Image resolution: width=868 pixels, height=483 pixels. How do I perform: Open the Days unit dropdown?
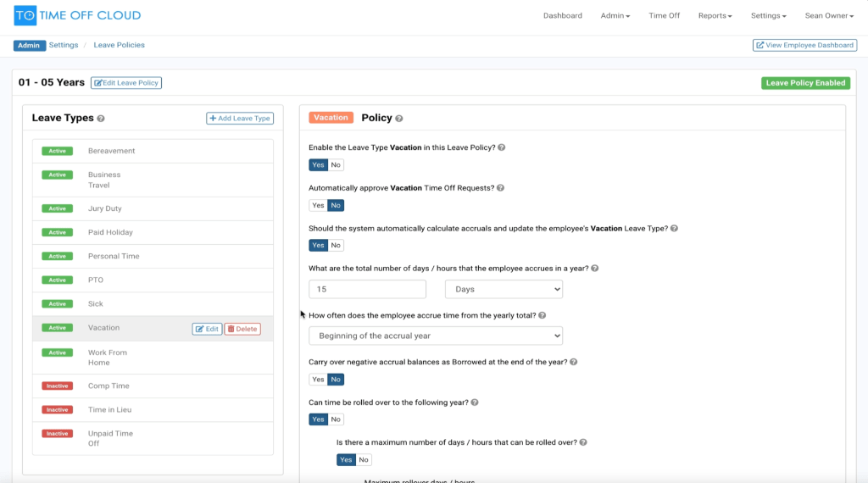pos(504,289)
